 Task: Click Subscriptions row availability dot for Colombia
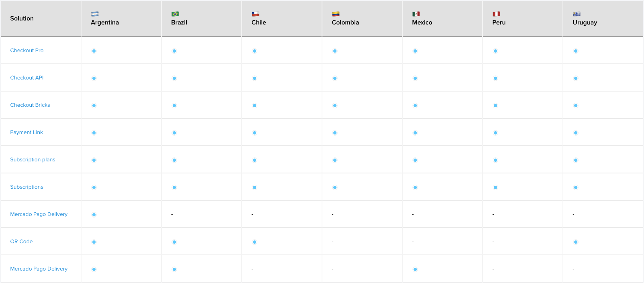(x=335, y=187)
